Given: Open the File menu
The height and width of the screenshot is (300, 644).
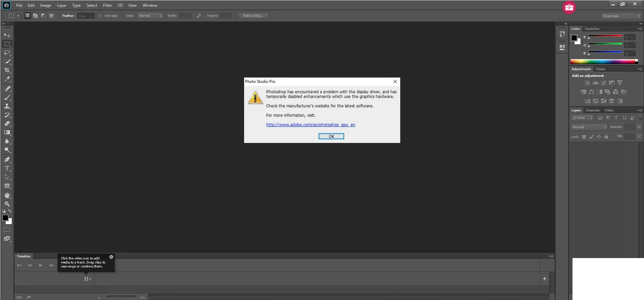Looking at the screenshot, I should click(19, 5).
